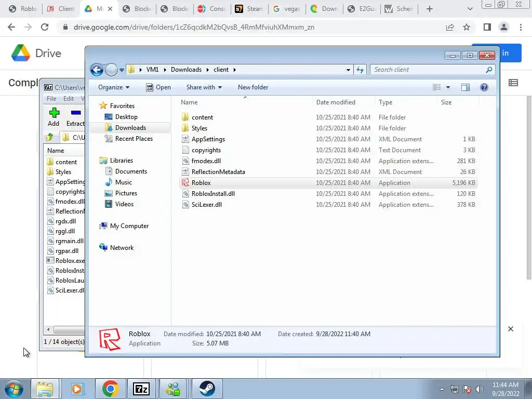This screenshot has height=399, width=532.
Task: Select My Computer in navigation pane
Action: pos(129,226)
